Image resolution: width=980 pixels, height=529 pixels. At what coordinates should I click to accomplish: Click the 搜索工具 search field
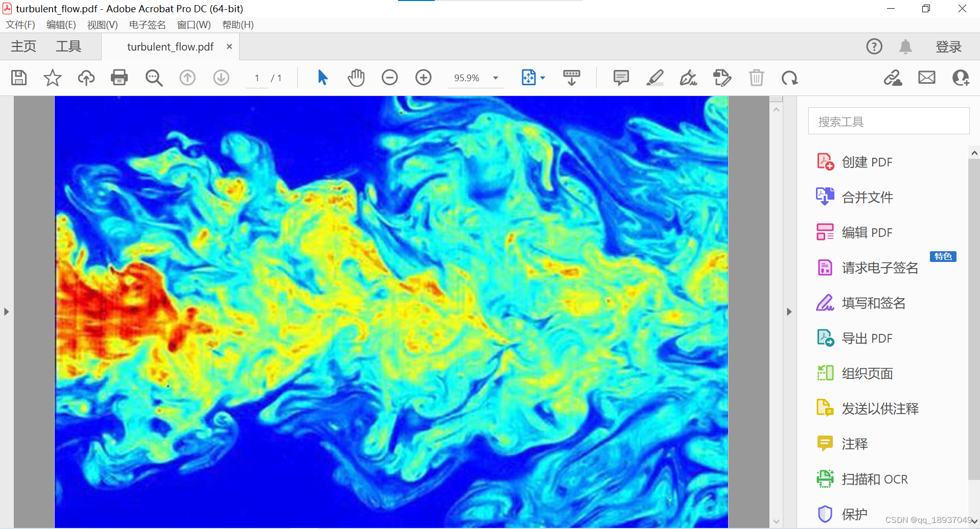pyautogui.click(x=889, y=121)
